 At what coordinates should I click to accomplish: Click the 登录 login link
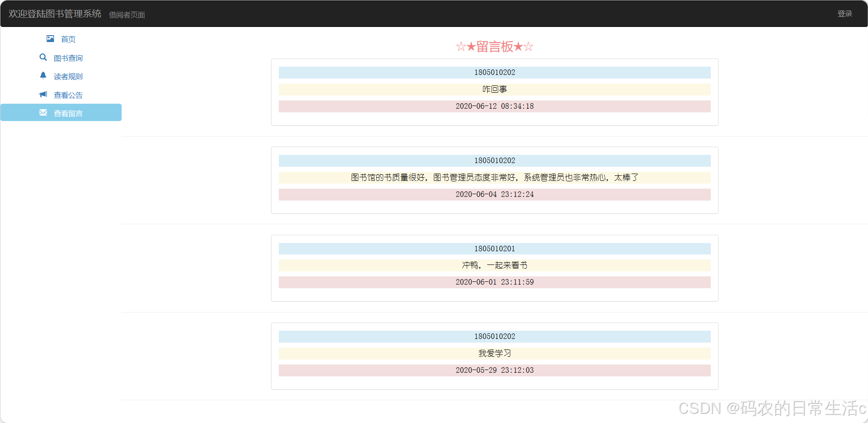(845, 13)
